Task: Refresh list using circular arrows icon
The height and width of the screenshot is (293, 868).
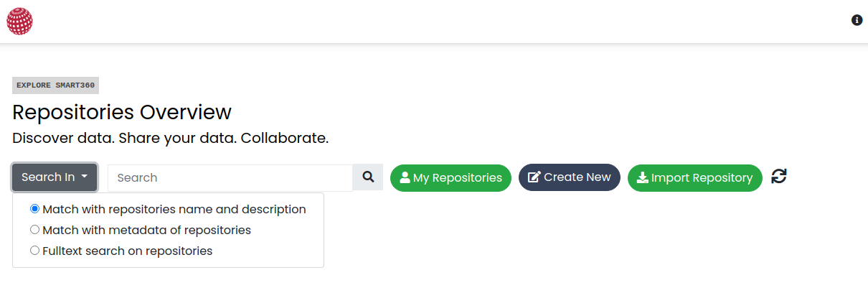Action: pos(779,176)
